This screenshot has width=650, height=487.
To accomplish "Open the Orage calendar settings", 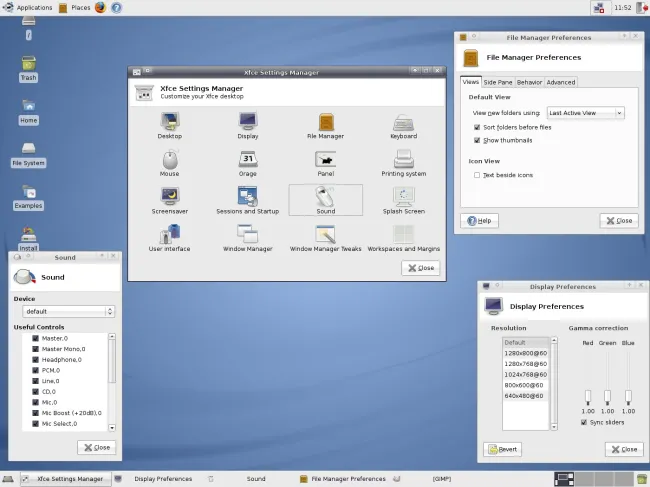I will pos(248,163).
